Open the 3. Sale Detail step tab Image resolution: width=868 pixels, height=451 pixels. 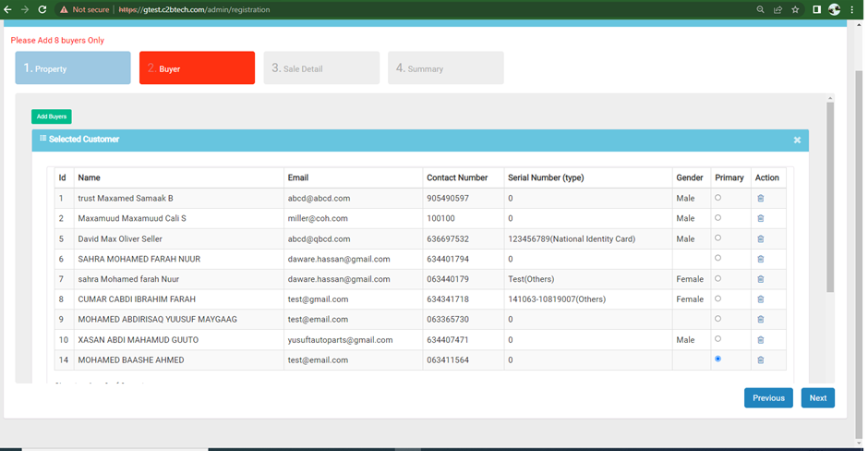click(321, 68)
